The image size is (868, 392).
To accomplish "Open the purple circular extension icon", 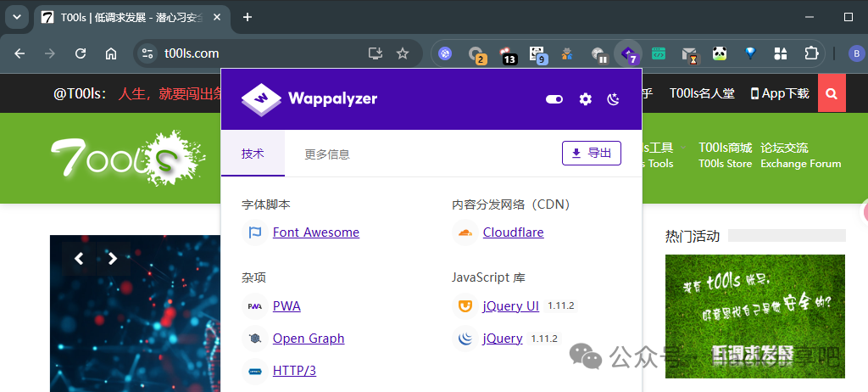I will point(446,53).
